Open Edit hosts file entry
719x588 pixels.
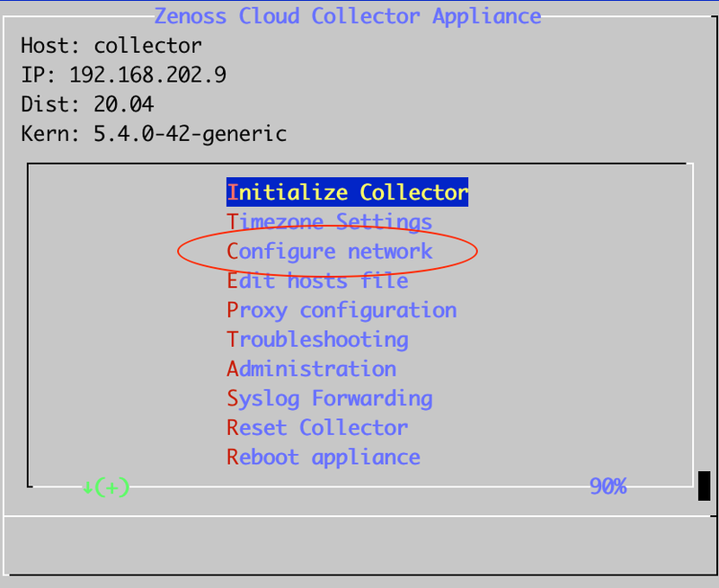click(x=317, y=281)
